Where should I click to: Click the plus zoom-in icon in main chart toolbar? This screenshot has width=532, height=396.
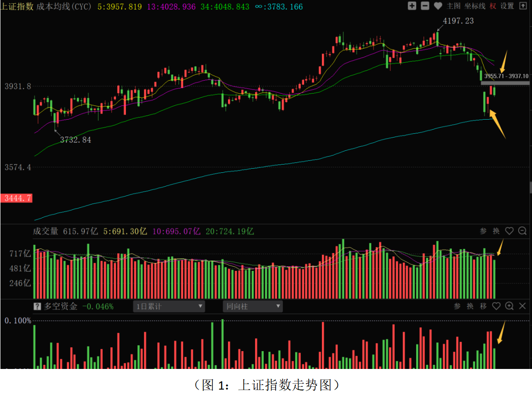tap(412, 6)
